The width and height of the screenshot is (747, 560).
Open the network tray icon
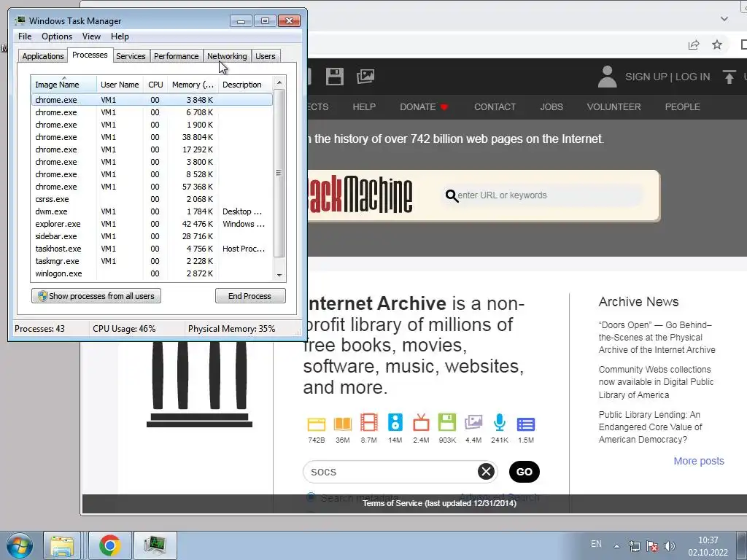point(634,546)
